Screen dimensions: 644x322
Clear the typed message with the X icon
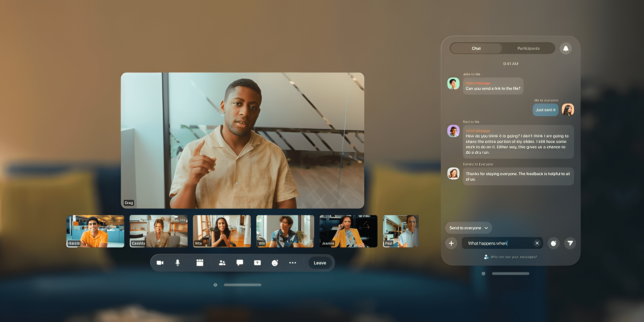pyautogui.click(x=537, y=243)
